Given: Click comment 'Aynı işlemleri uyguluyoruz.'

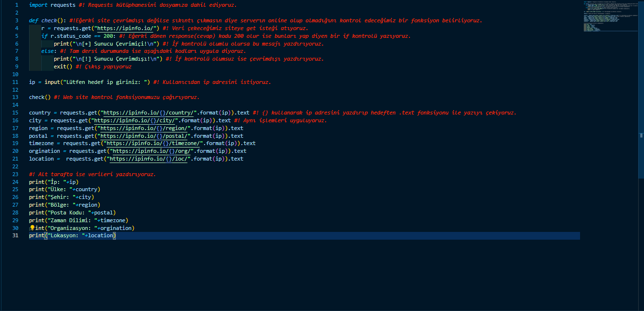Looking at the screenshot, I should pyautogui.click(x=281, y=120).
